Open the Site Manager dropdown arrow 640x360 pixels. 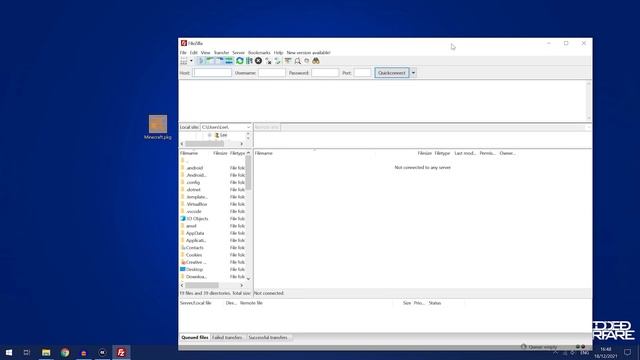click(x=191, y=61)
